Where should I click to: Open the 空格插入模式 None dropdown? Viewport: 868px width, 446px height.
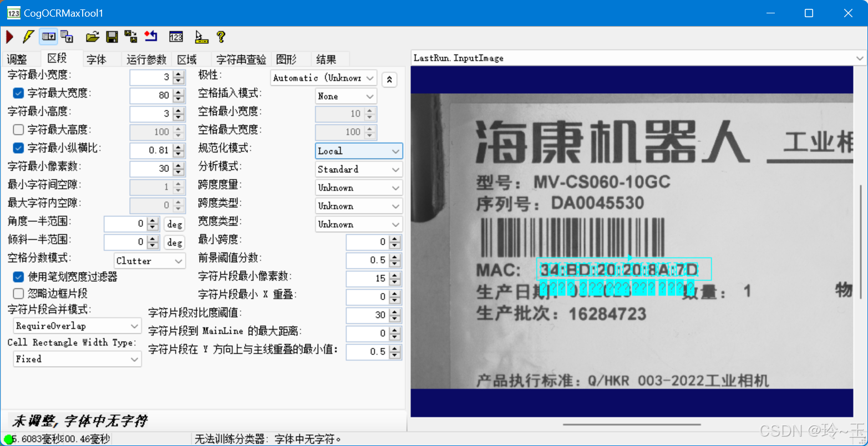346,97
